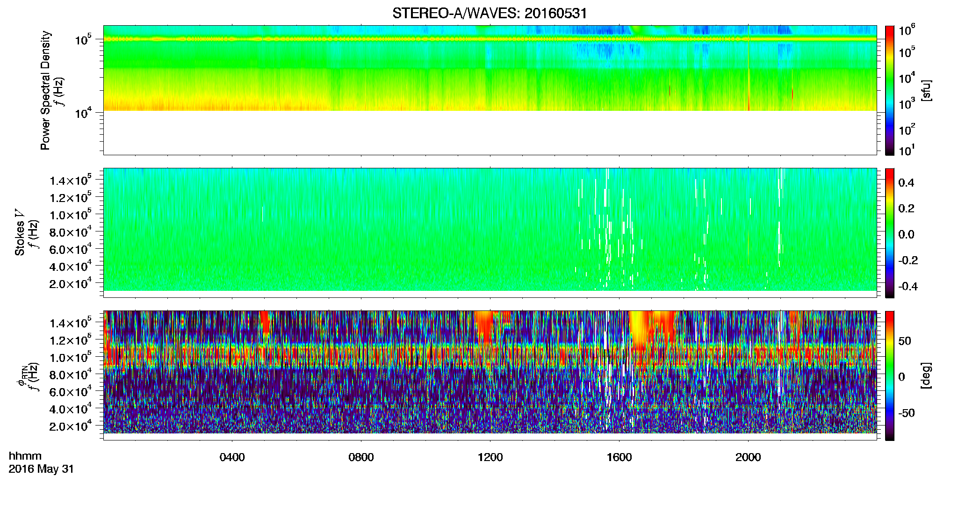Click the 1.4×10^5 tick in Stokes panel
The width and height of the screenshot is (980, 505).
click(71, 180)
